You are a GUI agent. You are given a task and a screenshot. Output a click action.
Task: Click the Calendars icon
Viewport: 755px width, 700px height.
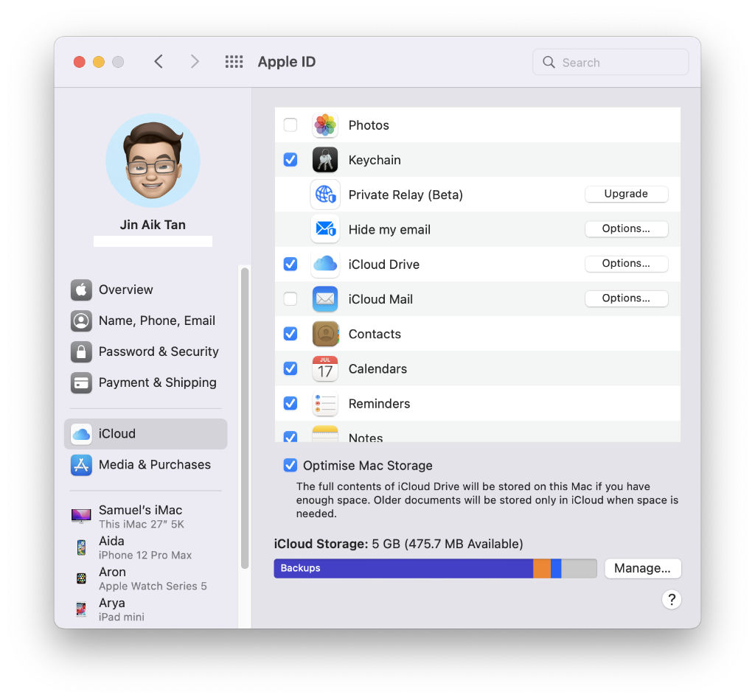point(325,368)
